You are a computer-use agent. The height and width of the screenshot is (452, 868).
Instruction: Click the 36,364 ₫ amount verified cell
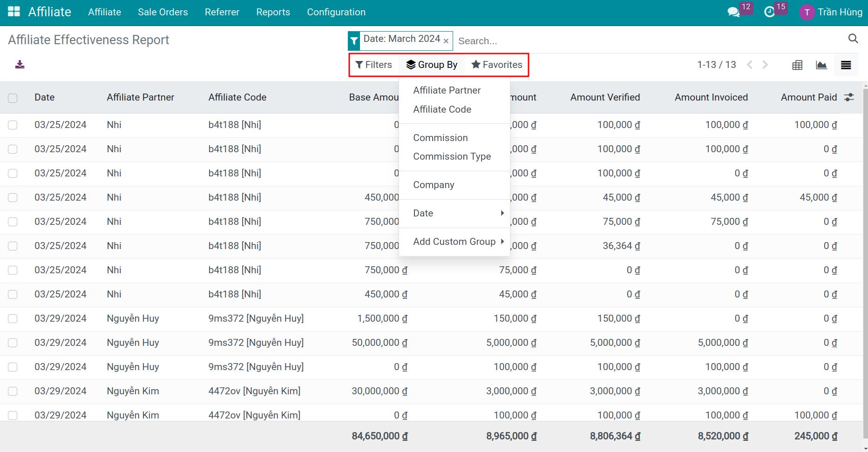point(621,246)
